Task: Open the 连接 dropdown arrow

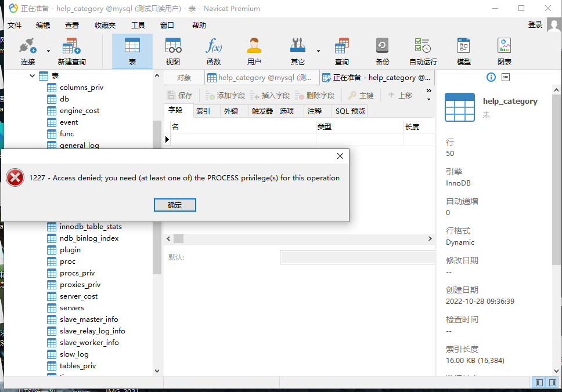Action: (48, 51)
